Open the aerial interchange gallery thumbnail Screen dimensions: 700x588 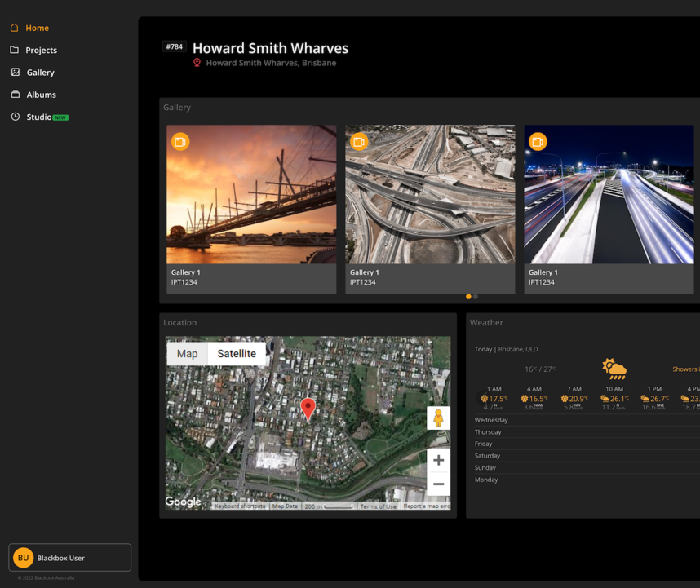point(430,195)
